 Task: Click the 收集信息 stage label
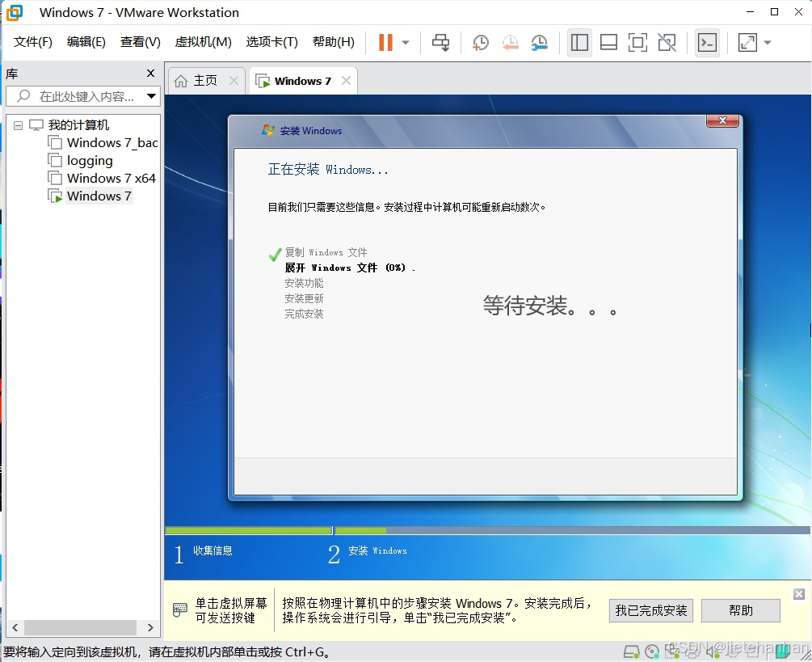point(212,550)
